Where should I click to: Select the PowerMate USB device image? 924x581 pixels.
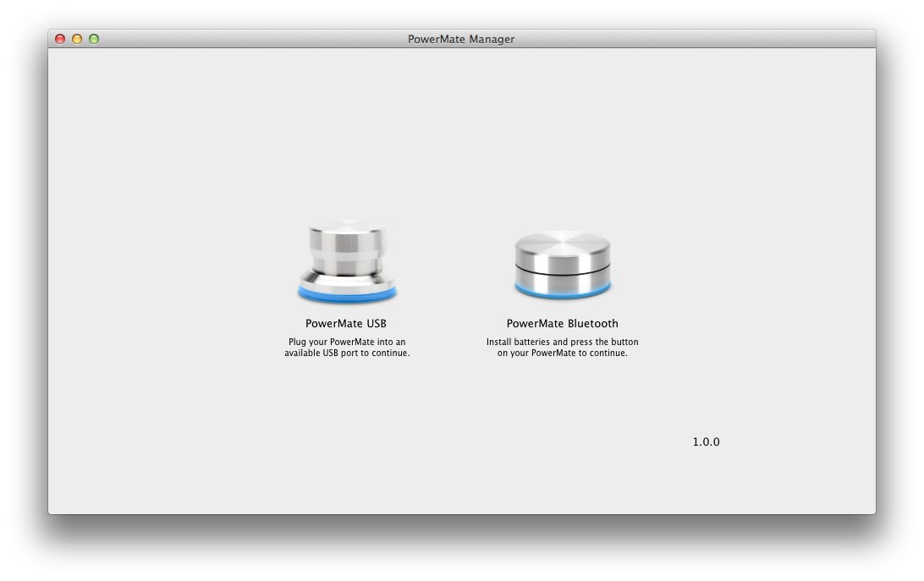(347, 261)
